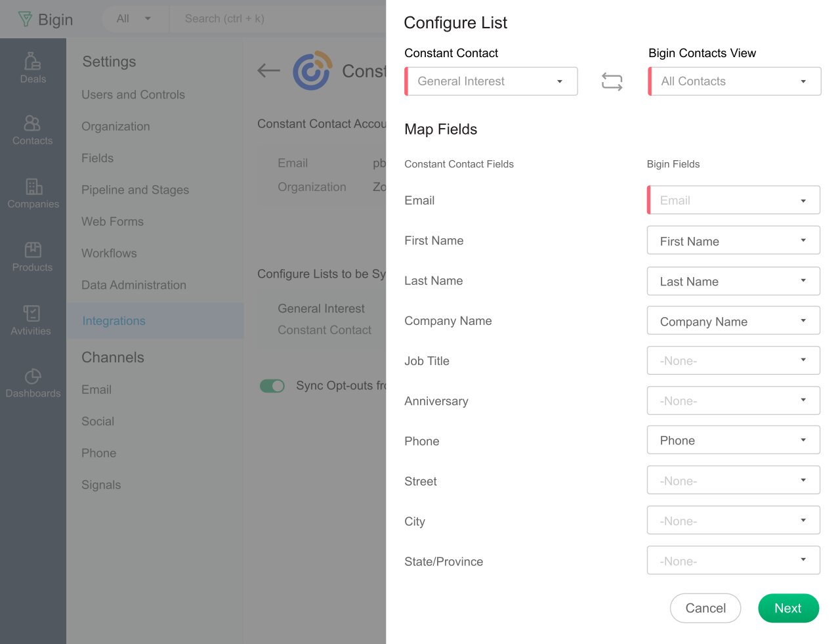
Task: Toggle the Sync Opt-outs switch
Action: pyautogui.click(x=272, y=386)
